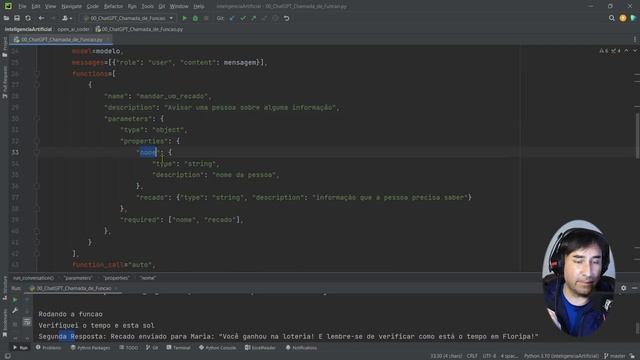Click the Git Commit checkmark icon

click(x=243, y=18)
